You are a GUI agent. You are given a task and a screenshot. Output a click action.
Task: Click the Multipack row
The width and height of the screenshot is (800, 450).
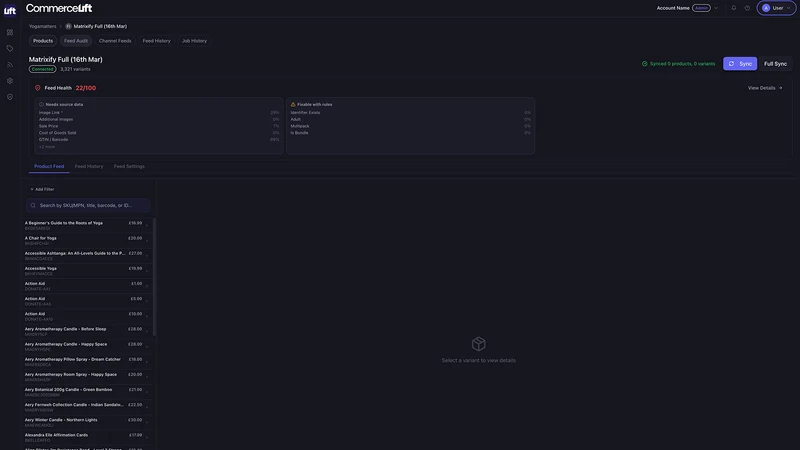click(x=410, y=126)
